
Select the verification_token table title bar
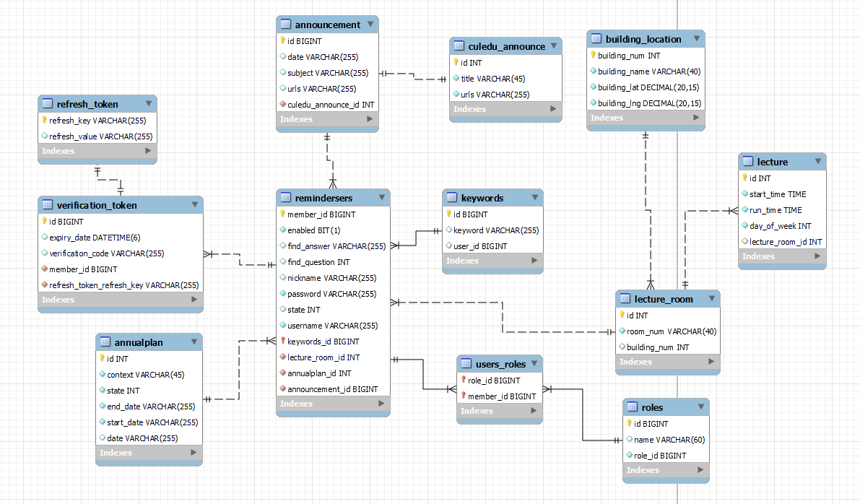pyautogui.click(x=120, y=204)
